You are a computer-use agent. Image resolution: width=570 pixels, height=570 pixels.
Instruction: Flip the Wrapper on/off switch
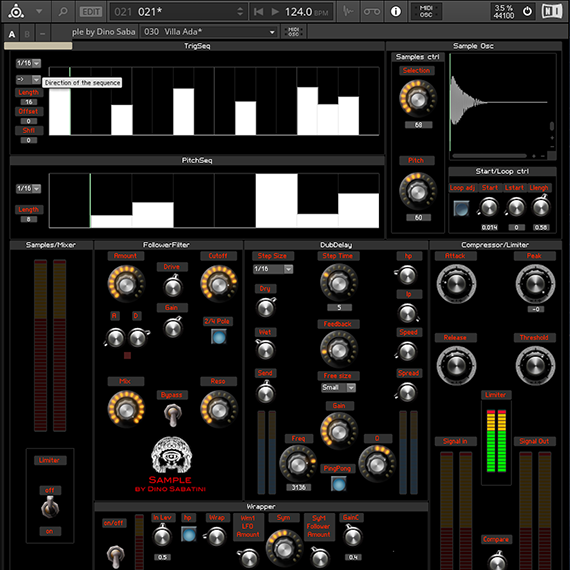(x=115, y=556)
